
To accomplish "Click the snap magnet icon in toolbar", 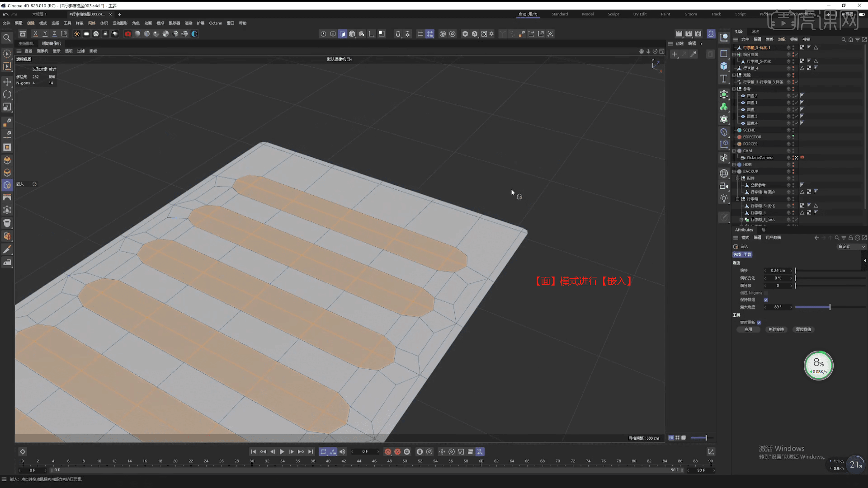I will (x=398, y=34).
